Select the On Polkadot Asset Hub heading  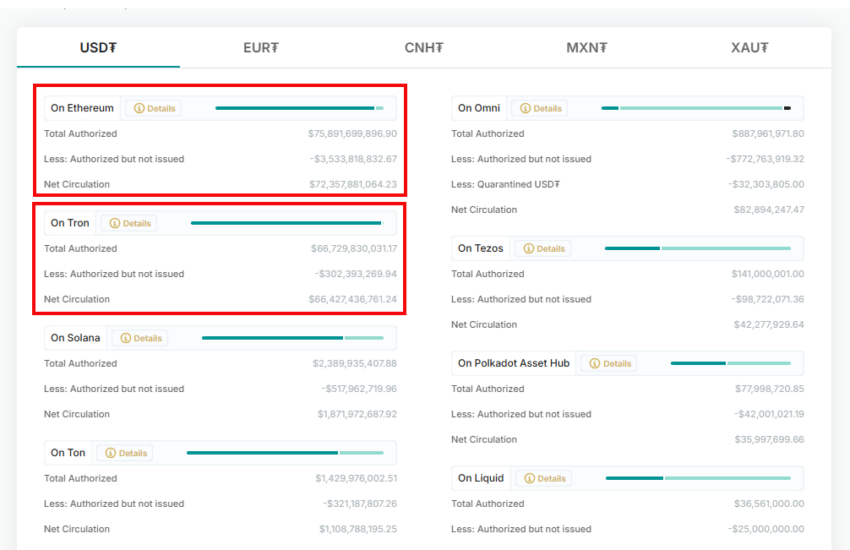click(513, 364)
